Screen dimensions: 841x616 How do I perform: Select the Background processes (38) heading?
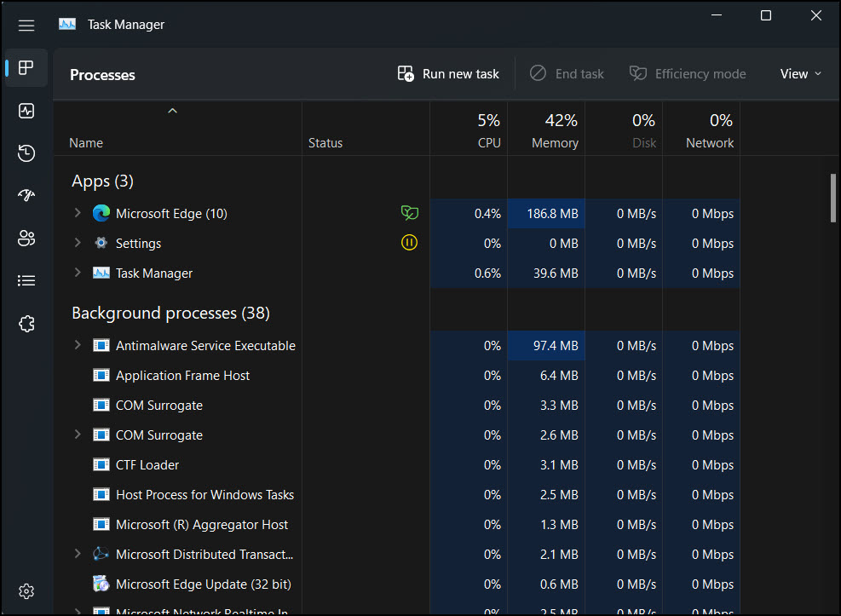pyautogui.click(x=170, y=313)
